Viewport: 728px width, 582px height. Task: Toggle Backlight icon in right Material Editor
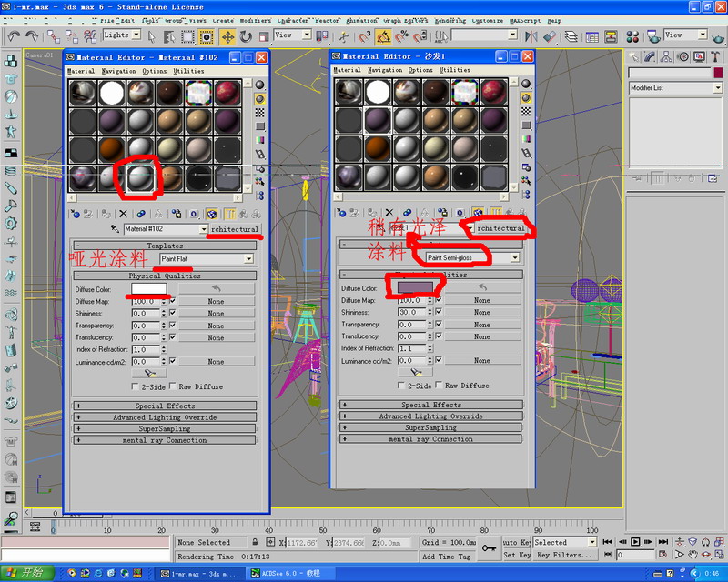click(526, 98)
